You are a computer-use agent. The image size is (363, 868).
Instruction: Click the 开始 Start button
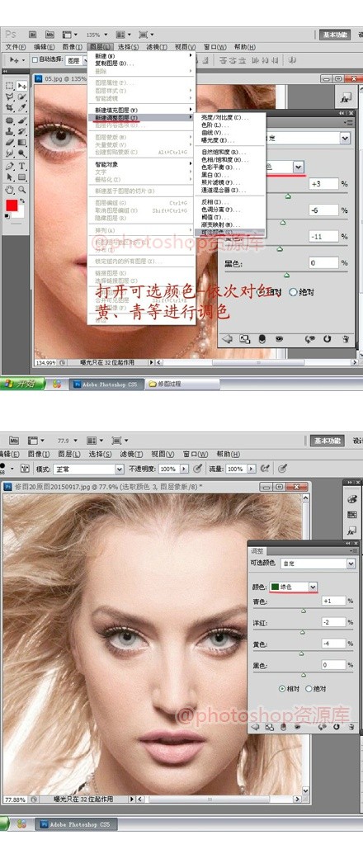[22, 383]
